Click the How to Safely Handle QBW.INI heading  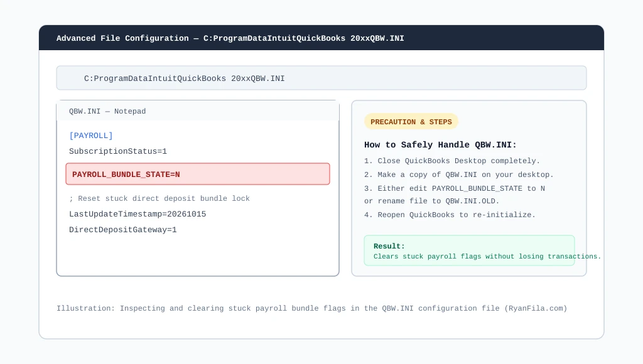[x=440, y=145]
